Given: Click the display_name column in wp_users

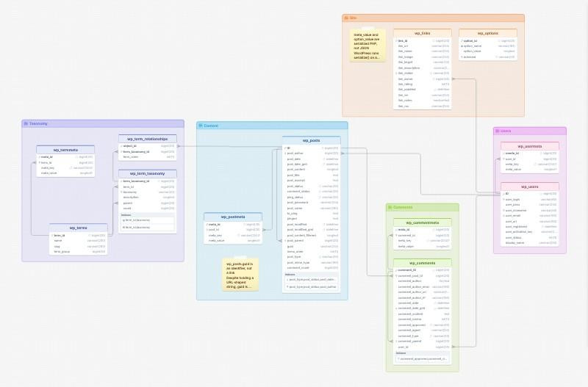Looking at the screenshot, I should pos(530,243).
